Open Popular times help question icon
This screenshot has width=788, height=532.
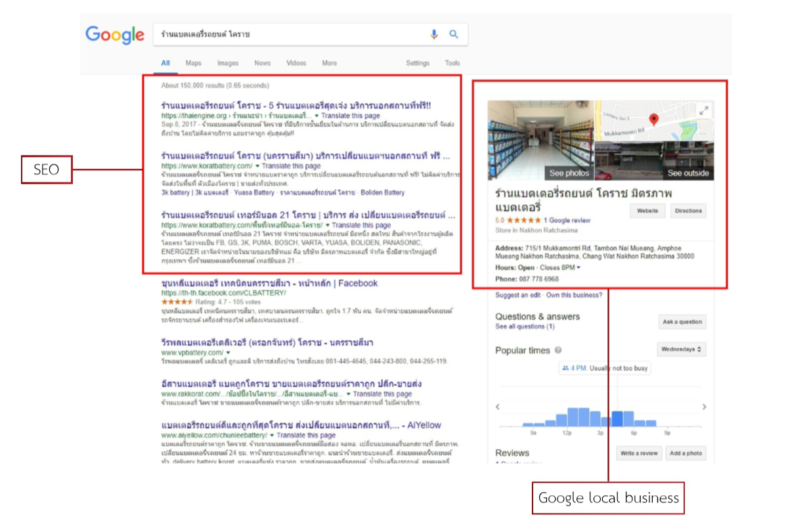point(558,351)
